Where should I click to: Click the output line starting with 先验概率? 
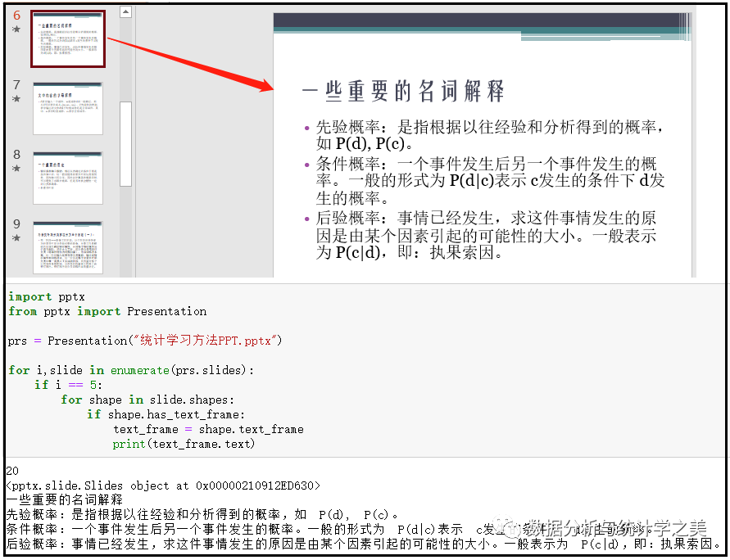(202, 514)
